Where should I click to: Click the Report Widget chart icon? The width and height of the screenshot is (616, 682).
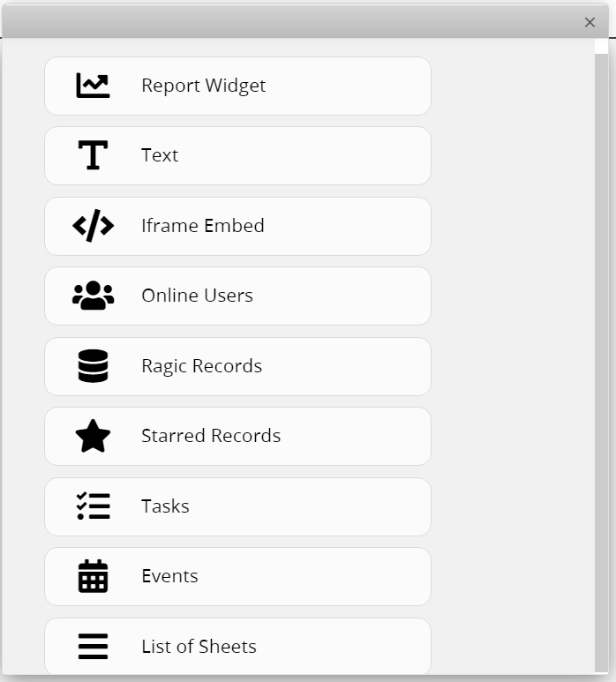[x=93, y=86]
